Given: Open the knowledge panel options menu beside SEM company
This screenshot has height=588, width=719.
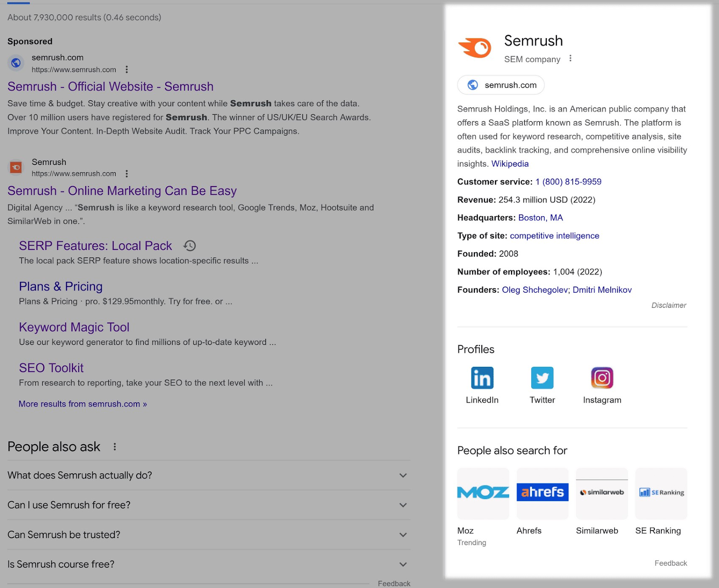Looking at the screenshot, I should click(x=570, y=58).
